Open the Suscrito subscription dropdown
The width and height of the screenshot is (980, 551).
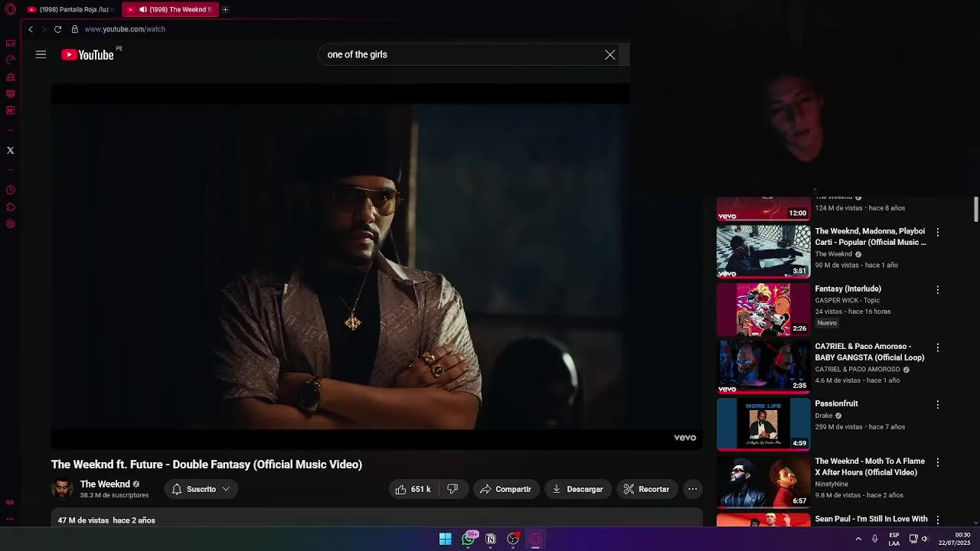pos(201,489)
